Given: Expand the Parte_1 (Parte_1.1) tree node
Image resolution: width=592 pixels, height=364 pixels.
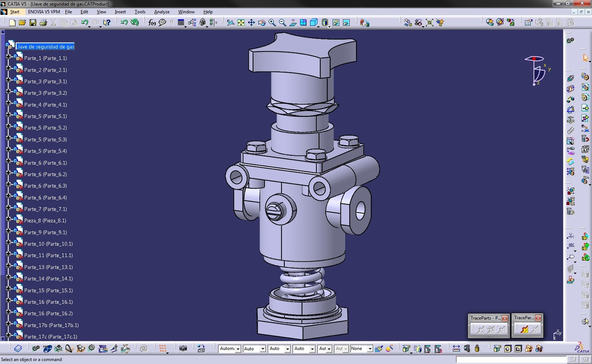Looking at the screenshot, I should 8,56.
